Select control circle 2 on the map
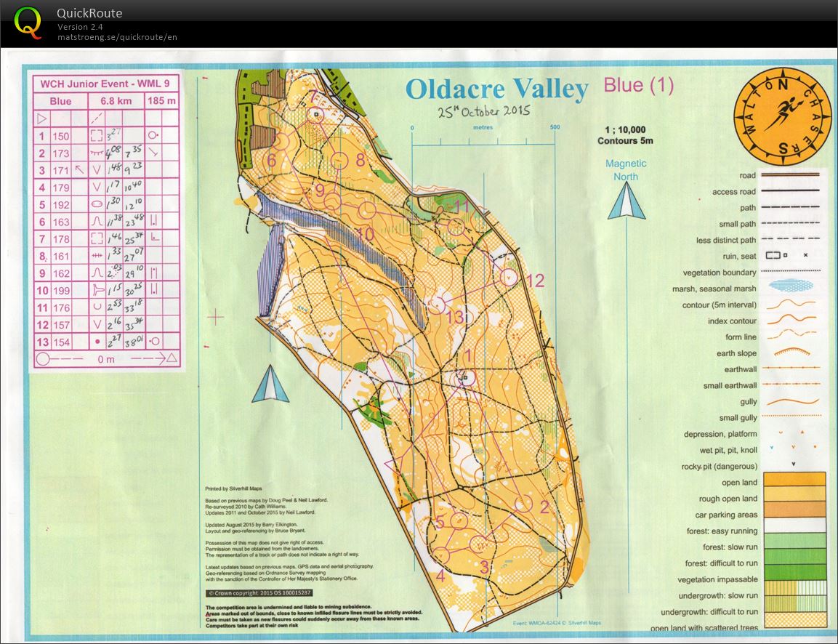The height and width of the screenshot is (644, 838). (x=523, y=503)
